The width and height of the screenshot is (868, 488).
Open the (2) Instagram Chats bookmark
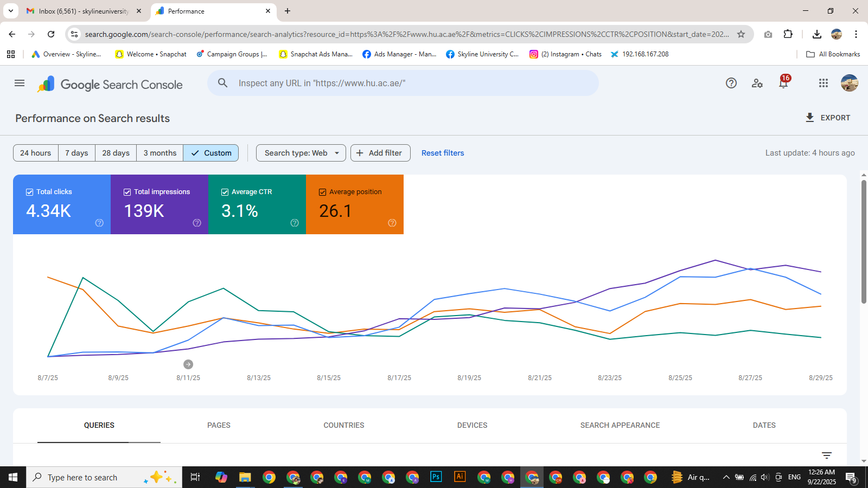566,54
